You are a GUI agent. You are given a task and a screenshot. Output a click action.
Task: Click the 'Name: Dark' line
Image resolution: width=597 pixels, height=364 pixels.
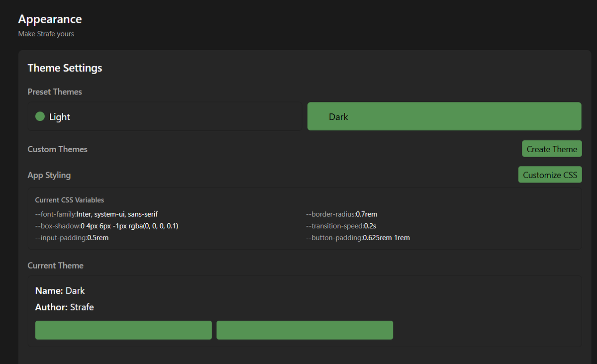[x=60, y=290]
